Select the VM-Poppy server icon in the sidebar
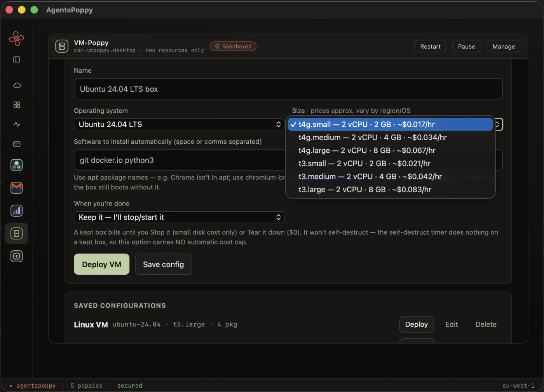Image resolution: width=544 pixels, height=392 pixels. tap(16, 233)
